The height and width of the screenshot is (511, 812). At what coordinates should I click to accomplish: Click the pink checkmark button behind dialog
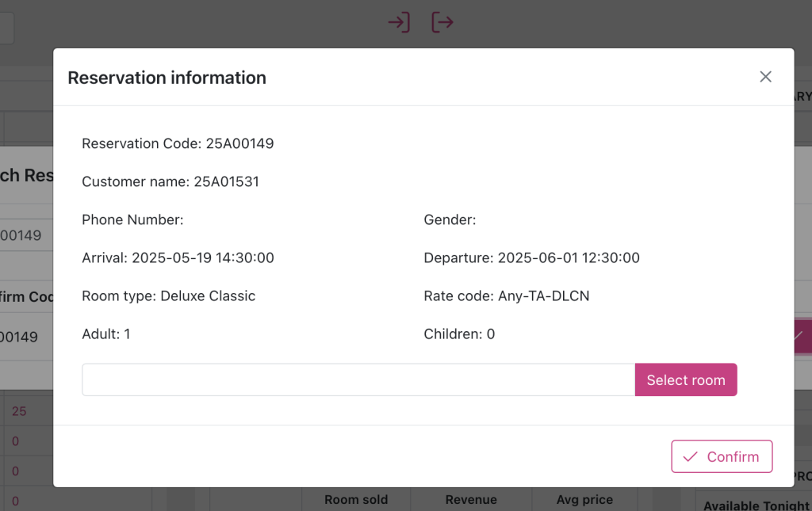pos(801,336)
